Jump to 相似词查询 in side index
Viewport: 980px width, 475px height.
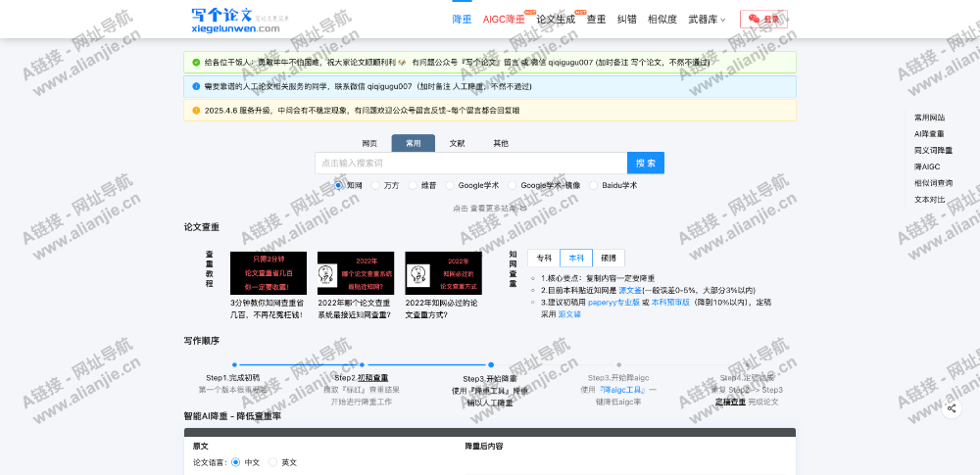coord(933,183)
